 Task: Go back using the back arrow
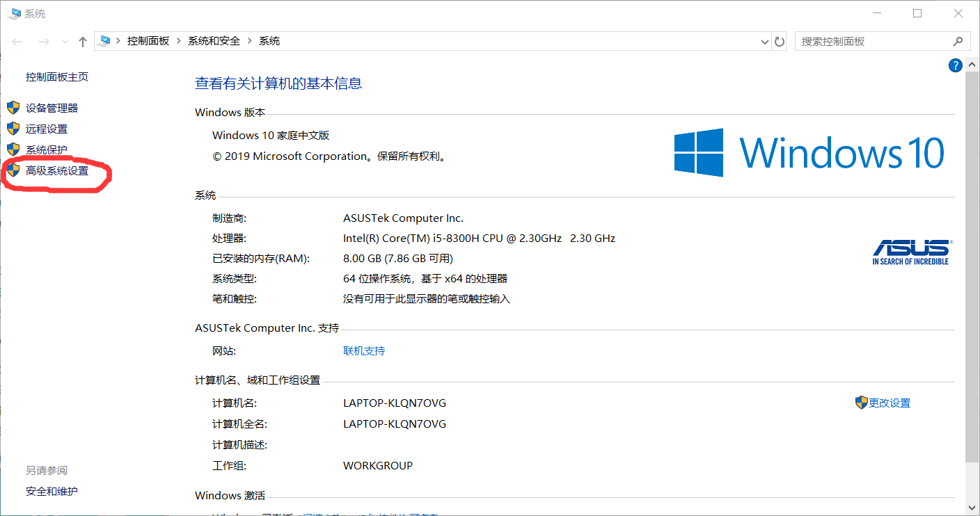click(x=17, y=42)
